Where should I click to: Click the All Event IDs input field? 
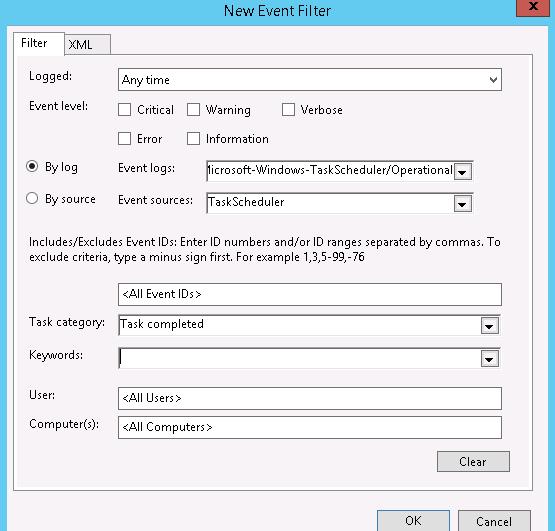tap(310, 294)
